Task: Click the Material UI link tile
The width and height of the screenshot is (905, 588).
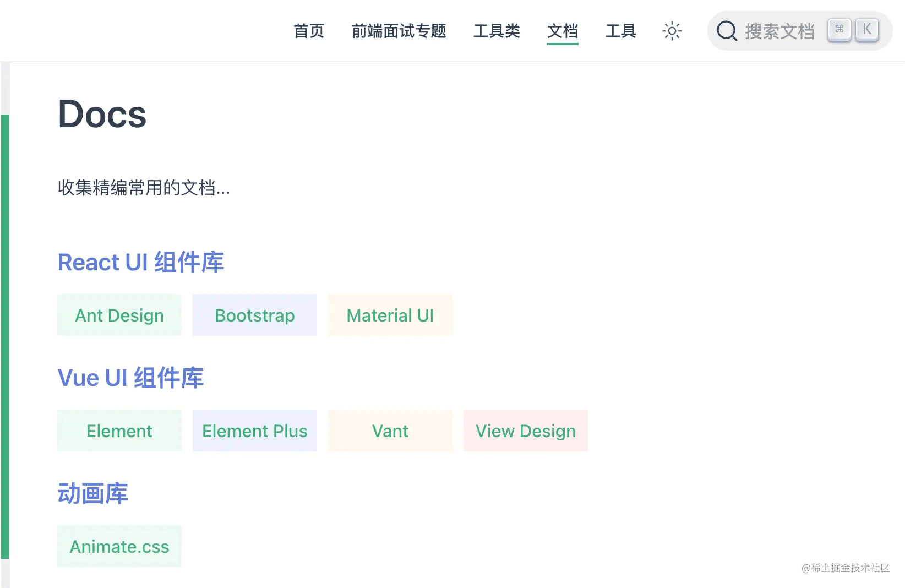Action: pyautogui.click(x=390, y=315)
